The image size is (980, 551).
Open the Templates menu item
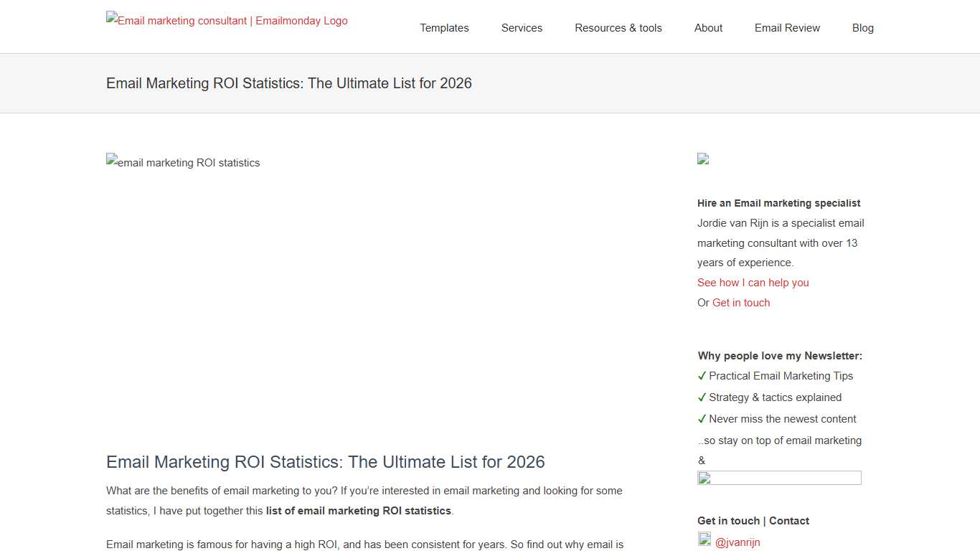coord(444,28)
